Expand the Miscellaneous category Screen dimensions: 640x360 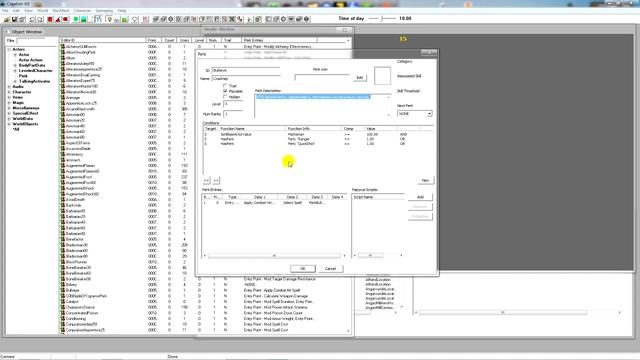click(x=9, y=108)
